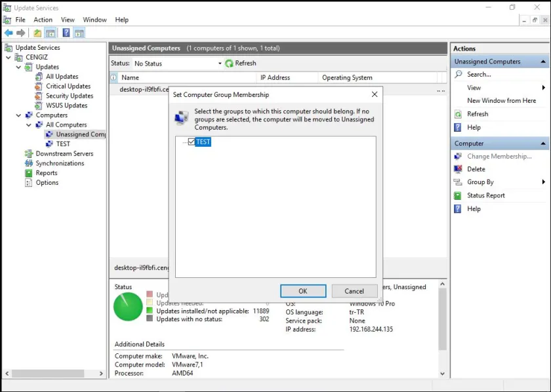
Task: Select Critical Updates in the tree
Action: click(x=68, y=86)
